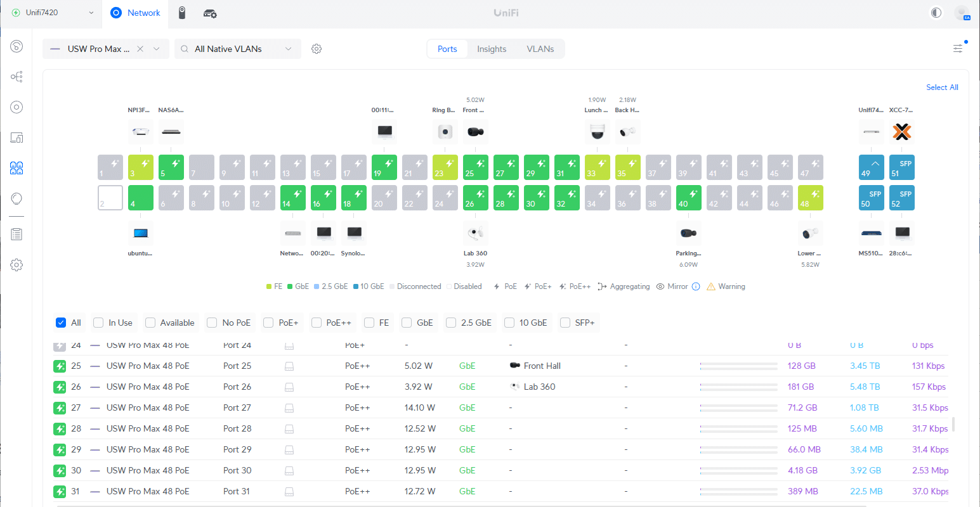Open the Topology sidebar icon

tap(17, 77)
